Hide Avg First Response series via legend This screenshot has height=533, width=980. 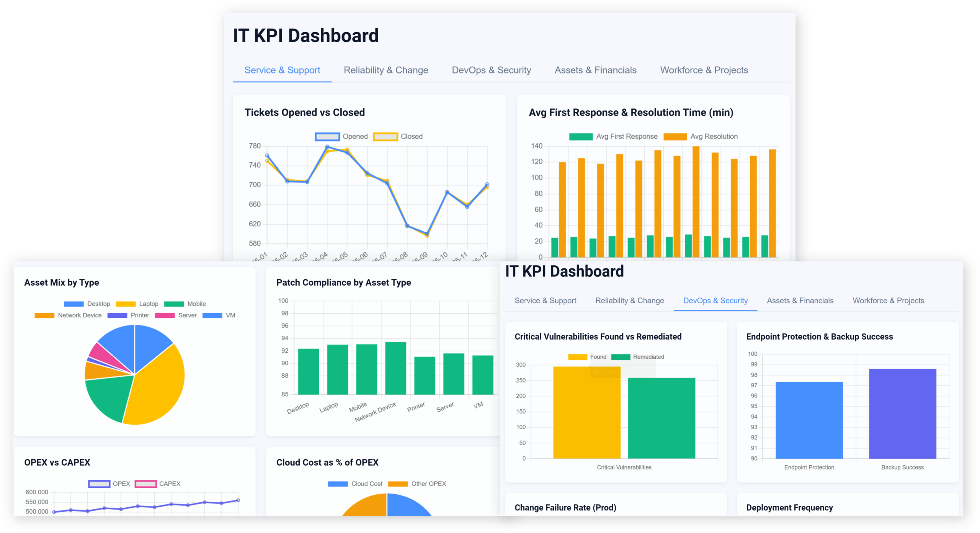[x=581, y=137]
